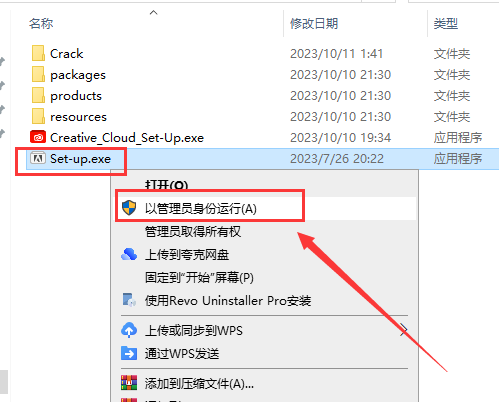The image size is (499, 402).
Task: Click the WPS send arrow icon
Action: click(x=129, y=353)
